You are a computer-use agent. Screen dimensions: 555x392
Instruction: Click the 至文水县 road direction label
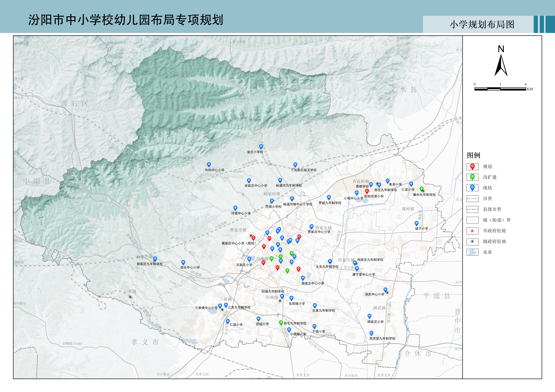[239, 42]
